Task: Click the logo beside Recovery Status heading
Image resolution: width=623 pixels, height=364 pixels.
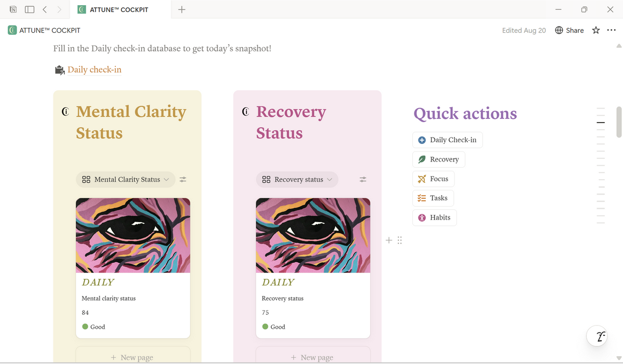Action: (x=246, y=112)
